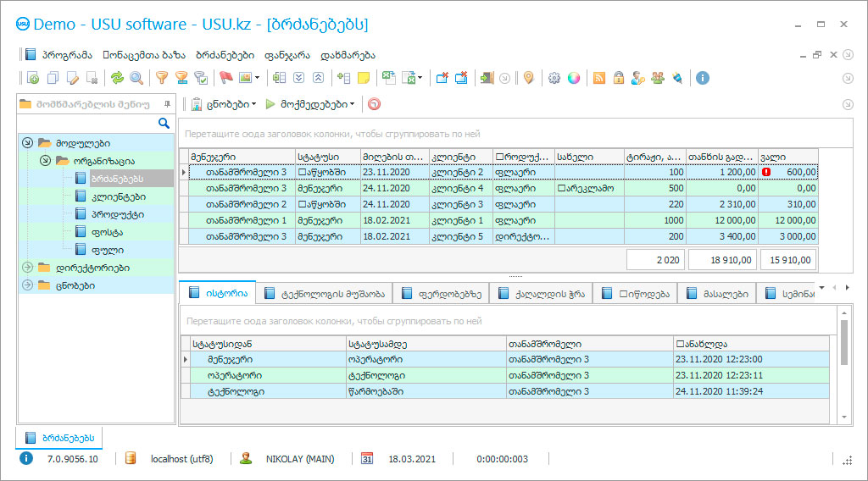Click the expand-all double down chevron icon

tap(299, 78)
